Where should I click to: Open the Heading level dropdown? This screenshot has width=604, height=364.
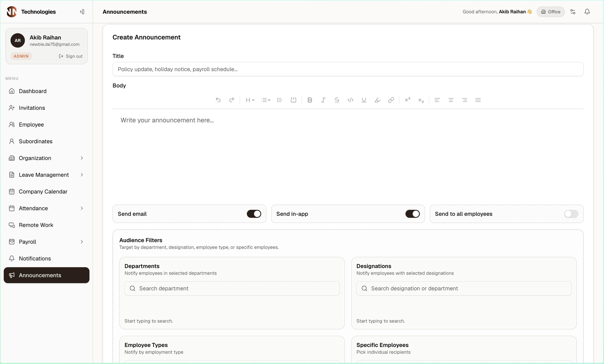click(250, 100)
